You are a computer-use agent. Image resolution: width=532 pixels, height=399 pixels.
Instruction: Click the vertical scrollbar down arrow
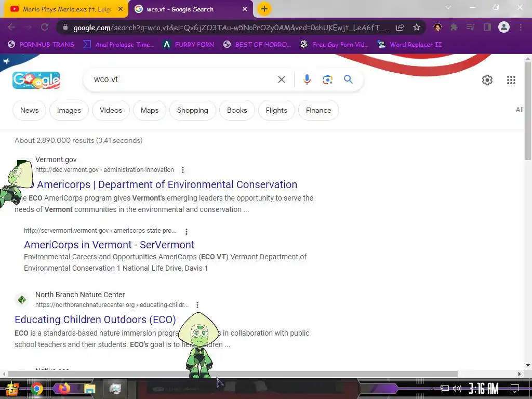click(528, 365)
